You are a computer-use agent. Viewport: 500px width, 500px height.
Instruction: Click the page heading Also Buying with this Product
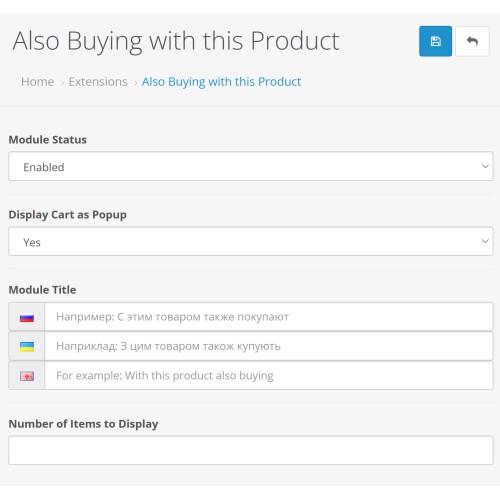[x=176, y=41]
